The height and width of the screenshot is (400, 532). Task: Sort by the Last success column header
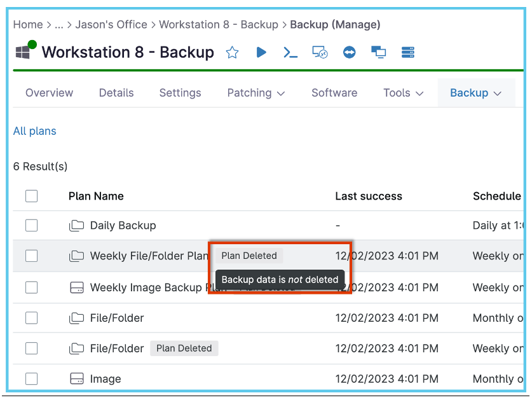pyautogui.click(x=369, y=197)
